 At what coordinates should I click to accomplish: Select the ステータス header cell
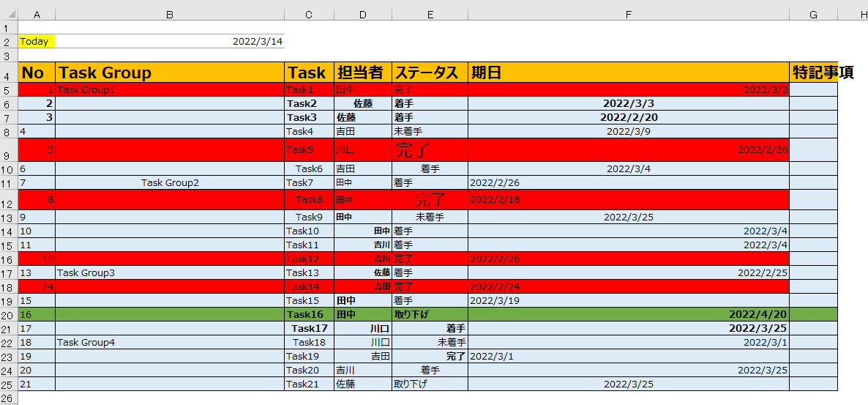pos(430,73)
